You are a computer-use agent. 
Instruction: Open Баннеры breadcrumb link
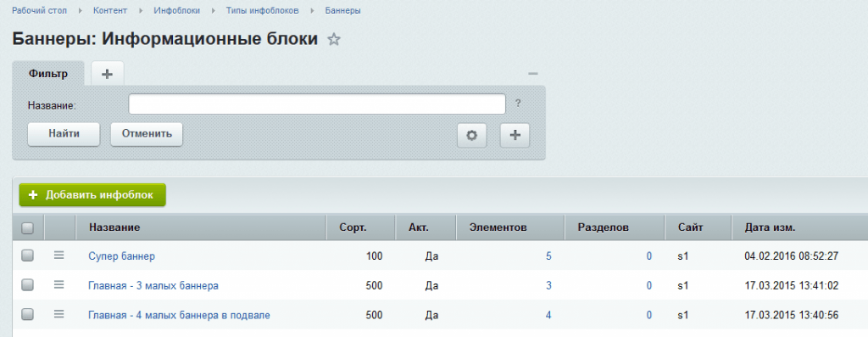343,10
